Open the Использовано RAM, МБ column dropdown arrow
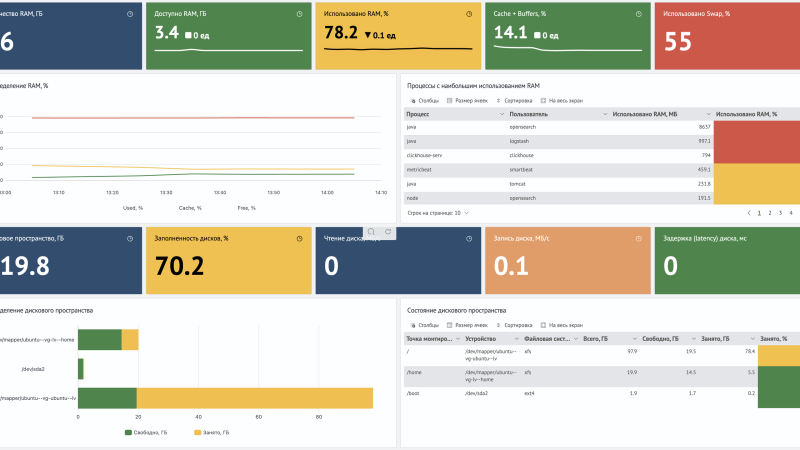This screenshot has height=450, width=800. coord(708,114)
